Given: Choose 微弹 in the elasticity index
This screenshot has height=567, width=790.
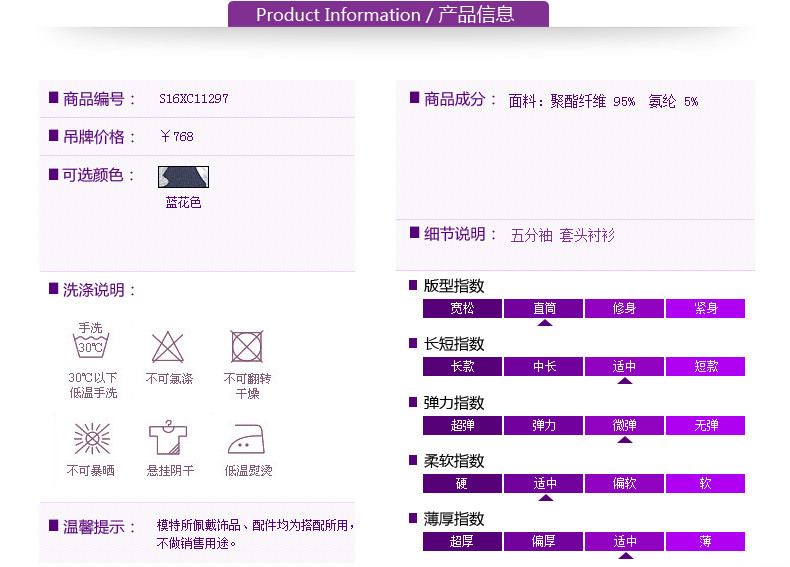Looking at the screenshot, I should click(625, 425).
